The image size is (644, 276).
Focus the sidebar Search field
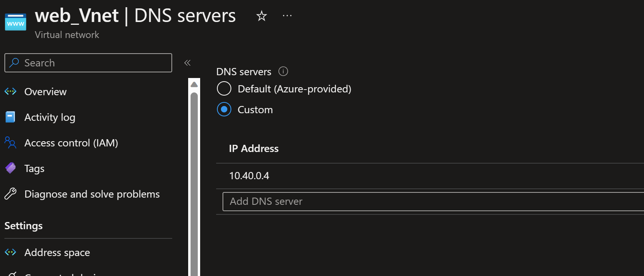tap(88, 63)
